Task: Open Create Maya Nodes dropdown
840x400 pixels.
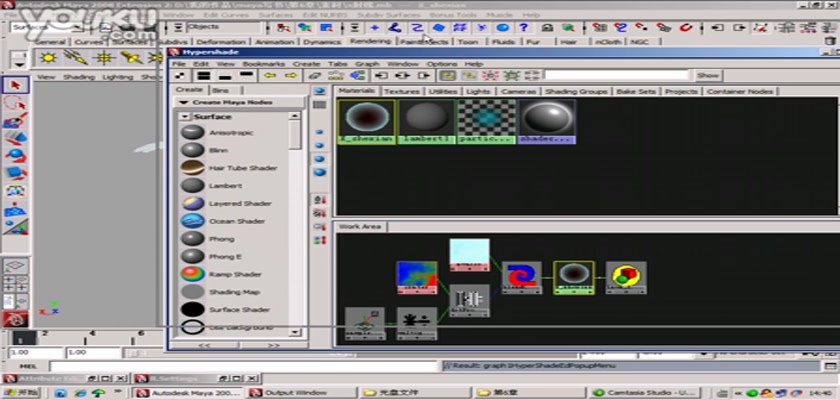Action: click(240, 102)
